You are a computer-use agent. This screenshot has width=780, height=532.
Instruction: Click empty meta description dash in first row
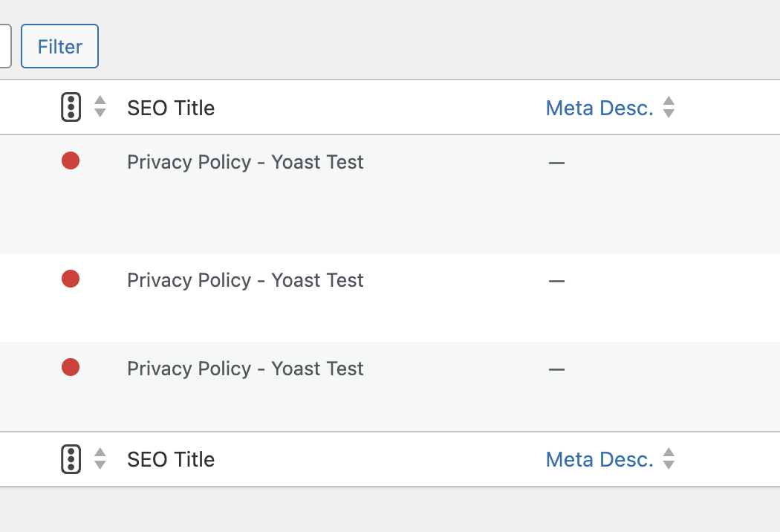coord(556,163)
